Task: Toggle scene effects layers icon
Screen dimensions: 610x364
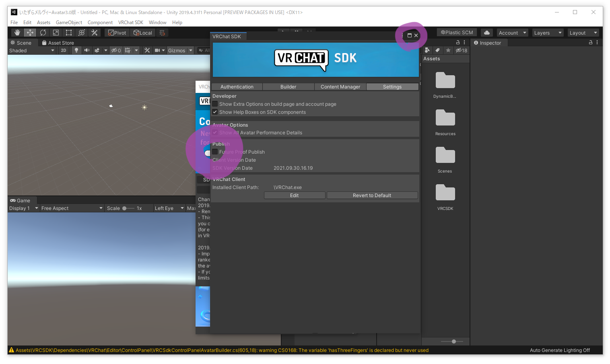Action: [97, 50]
